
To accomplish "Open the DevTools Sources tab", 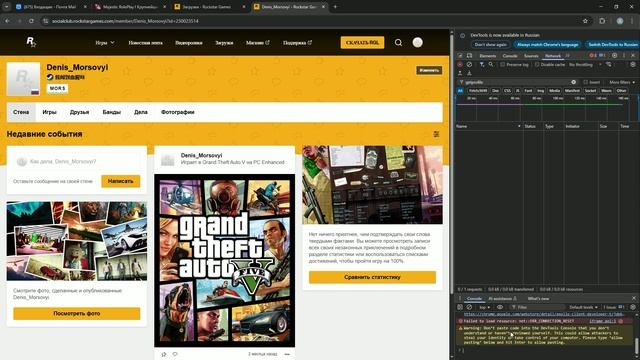I will pos(531,56).
